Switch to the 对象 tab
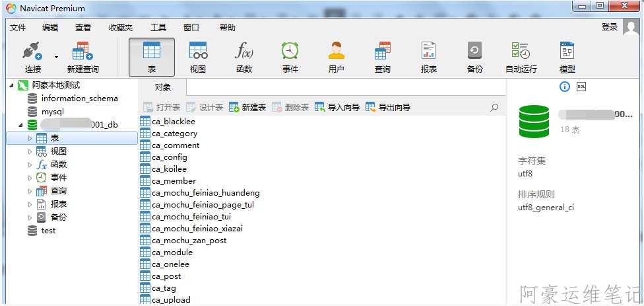Screen dimensions: 644x306 (x=163, y=87)
